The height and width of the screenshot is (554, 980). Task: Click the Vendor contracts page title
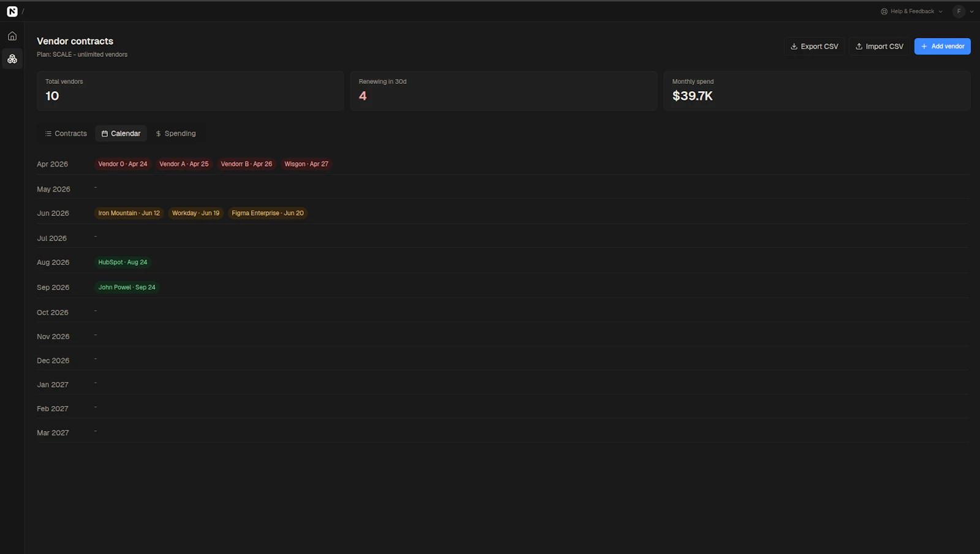point(75,41)
